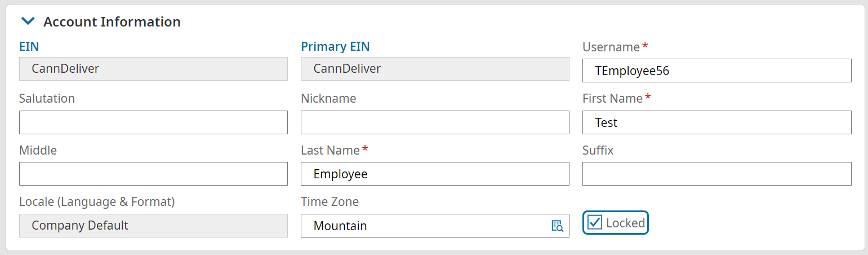Screen dimensions: 868x255
Task: Click the Locked label text
Action: click(x=625, y=223)
